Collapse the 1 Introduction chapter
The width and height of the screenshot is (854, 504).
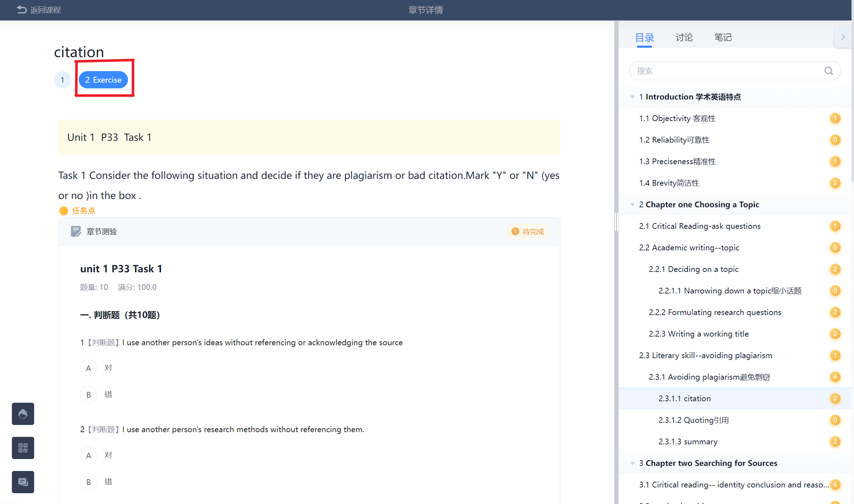point(632,97)
